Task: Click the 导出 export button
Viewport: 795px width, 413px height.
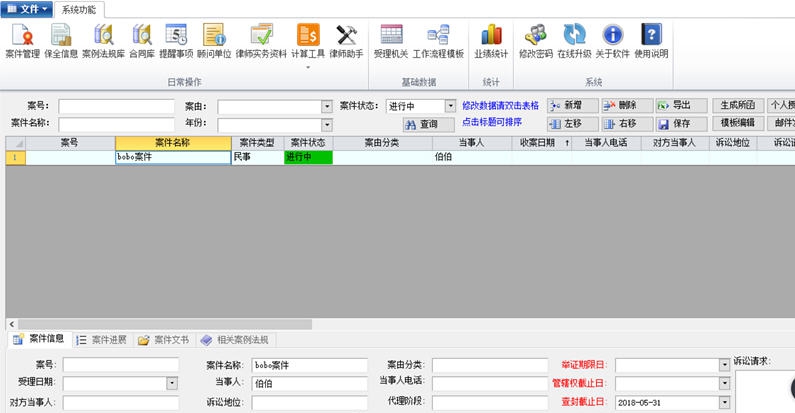Action: point(681,105)
